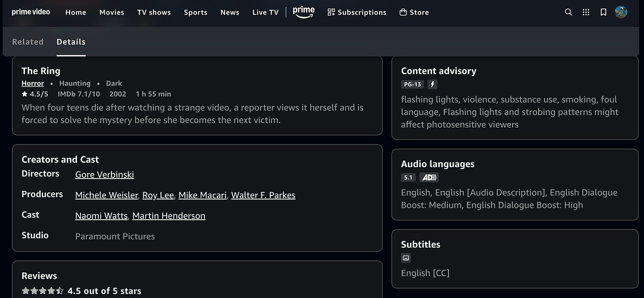
Task: Click the 'Paramount Pictures' studio text
Action: click(115, 236)
